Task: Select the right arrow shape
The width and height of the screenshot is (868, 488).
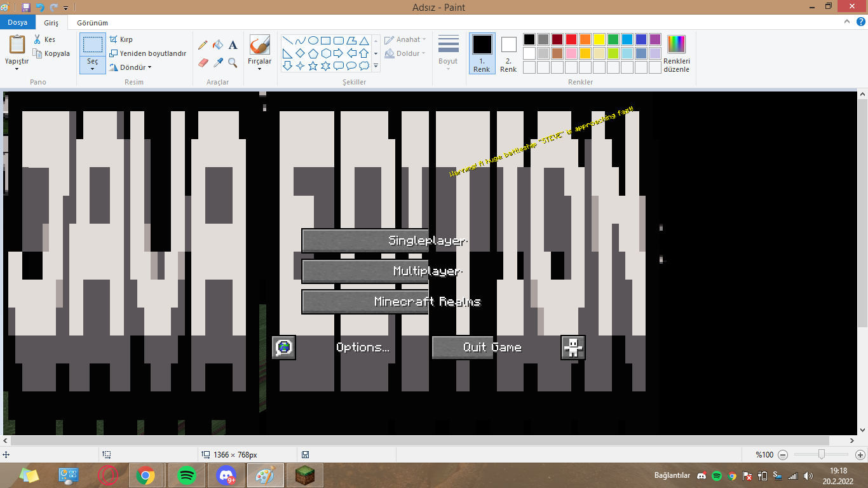Action: (x=338, y=53)
